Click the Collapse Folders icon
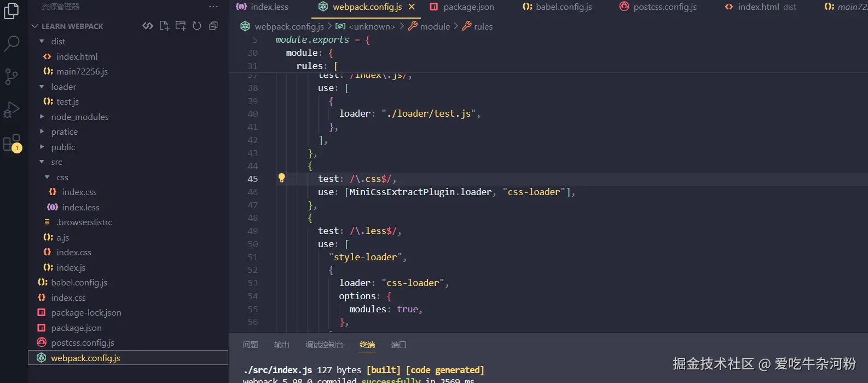The height and width of the screenshot is (383, 868). tap(213, 26)
